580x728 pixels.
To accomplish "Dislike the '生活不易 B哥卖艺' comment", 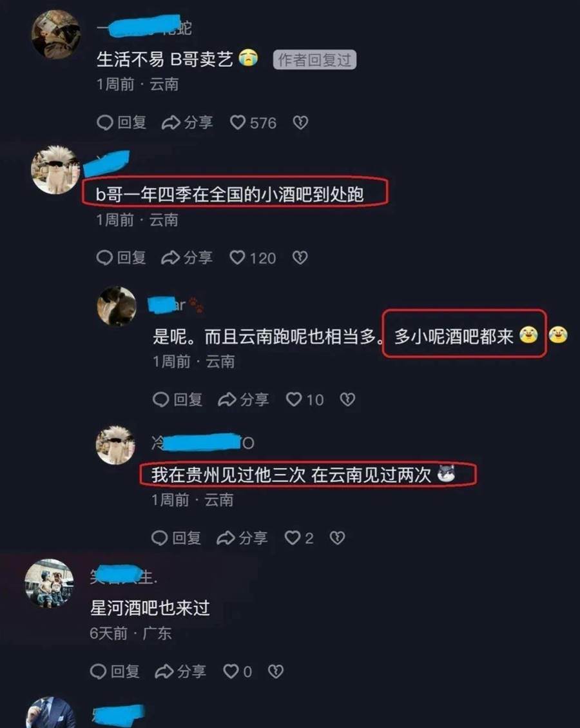I will pyautogui.click(x=300, y=123).
